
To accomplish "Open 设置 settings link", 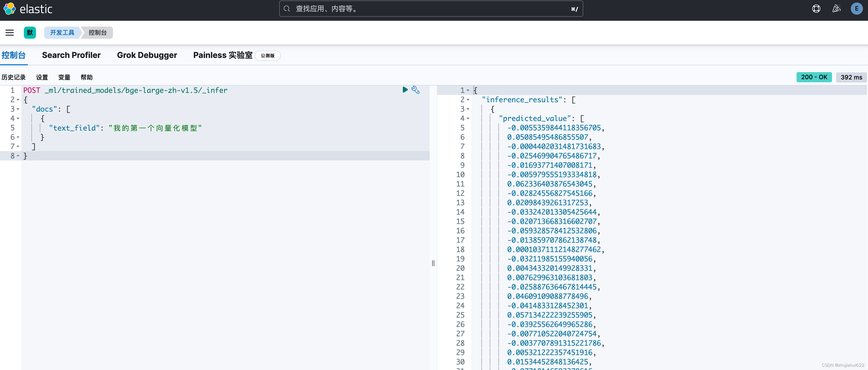I will coord(42,77).
